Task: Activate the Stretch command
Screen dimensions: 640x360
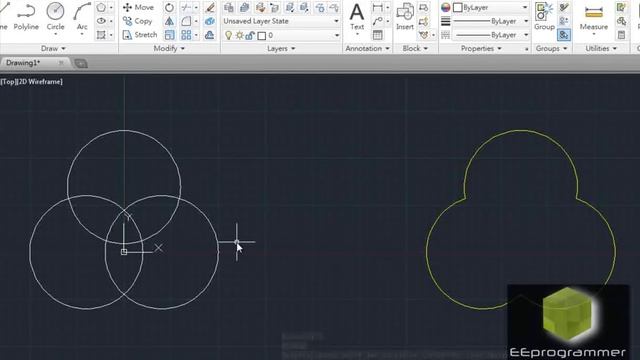Action: coord(140,35)
